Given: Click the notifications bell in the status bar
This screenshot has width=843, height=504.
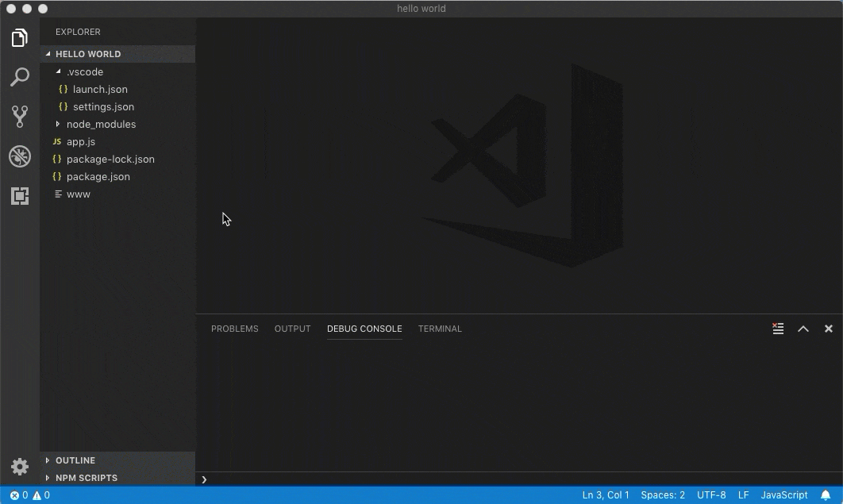Looking at the screenshot, I should point(827,494).
